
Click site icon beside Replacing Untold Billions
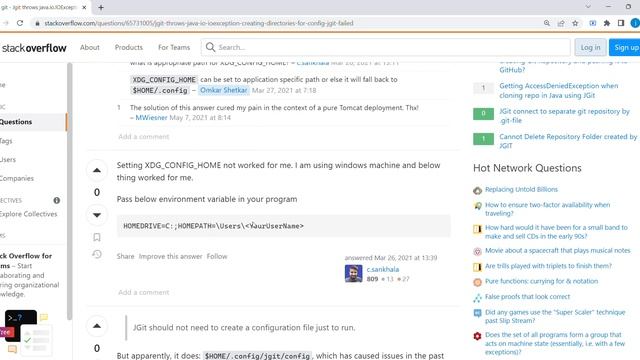(477, 190)
